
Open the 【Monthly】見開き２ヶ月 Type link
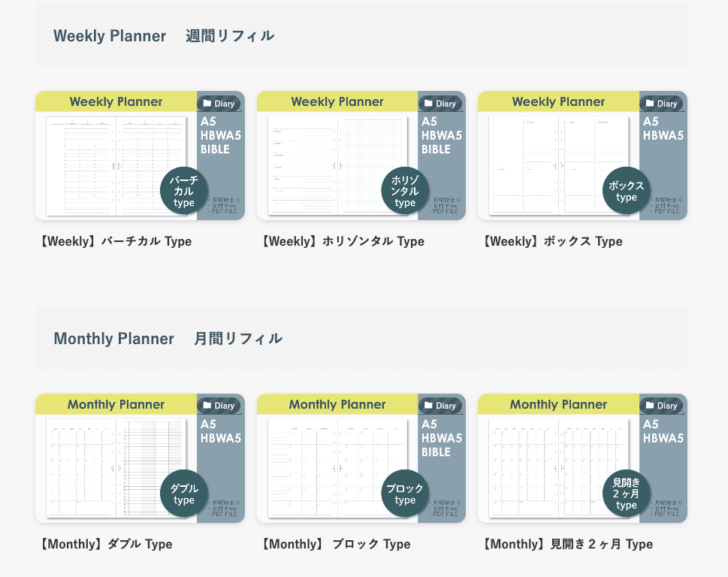point(568,544)
